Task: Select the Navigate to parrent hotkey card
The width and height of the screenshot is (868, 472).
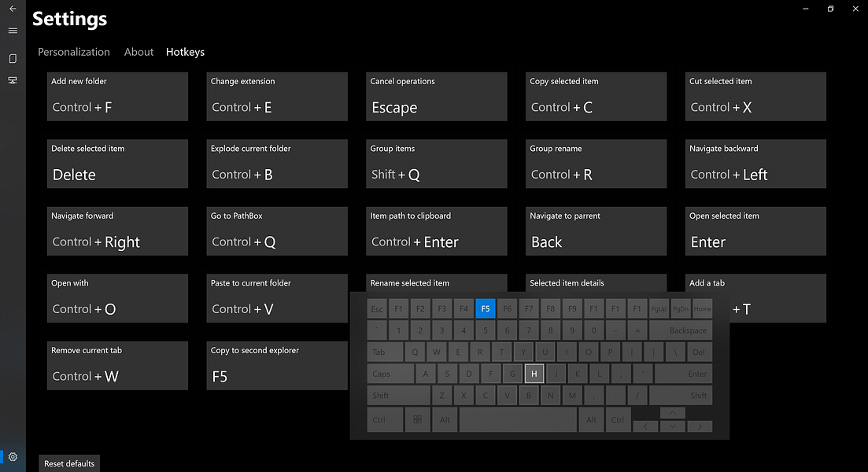Action: click(596, 231)
